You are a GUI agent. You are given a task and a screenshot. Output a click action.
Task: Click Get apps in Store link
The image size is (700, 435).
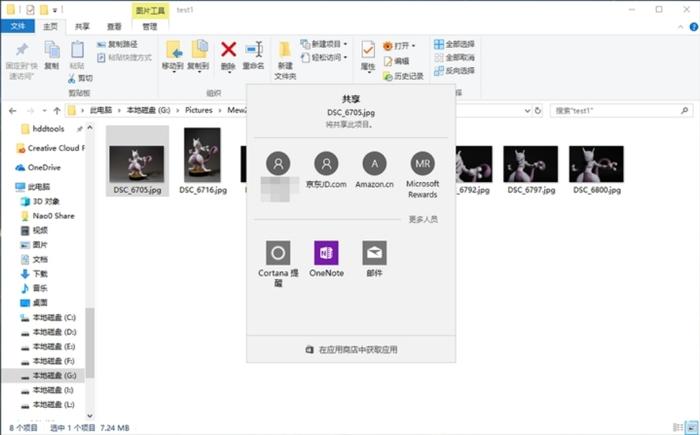click(351, 350)
